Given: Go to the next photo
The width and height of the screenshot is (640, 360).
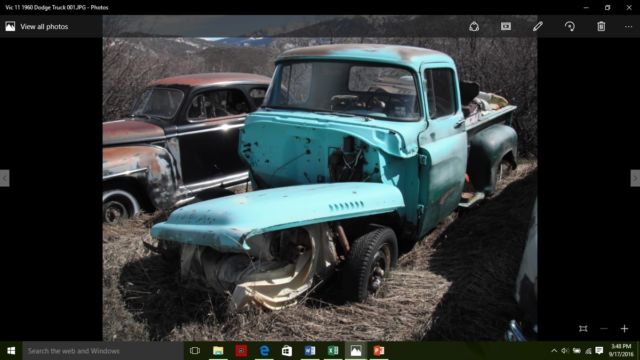Looking at the screenshot, I should point(635,178).
